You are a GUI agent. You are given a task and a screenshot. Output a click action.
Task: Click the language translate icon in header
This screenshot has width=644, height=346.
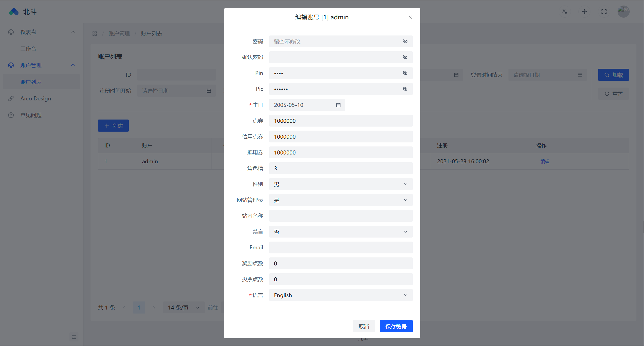pos(565,12)
